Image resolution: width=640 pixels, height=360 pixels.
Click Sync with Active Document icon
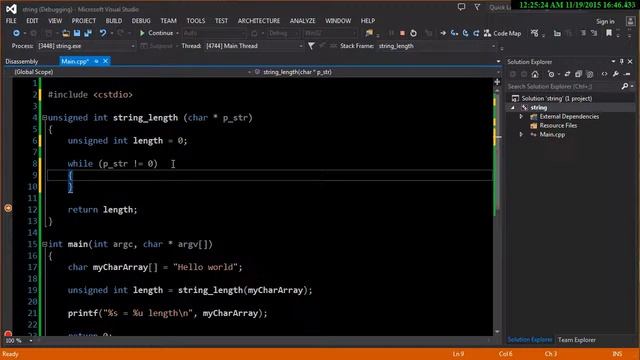(x=567, y=74)
